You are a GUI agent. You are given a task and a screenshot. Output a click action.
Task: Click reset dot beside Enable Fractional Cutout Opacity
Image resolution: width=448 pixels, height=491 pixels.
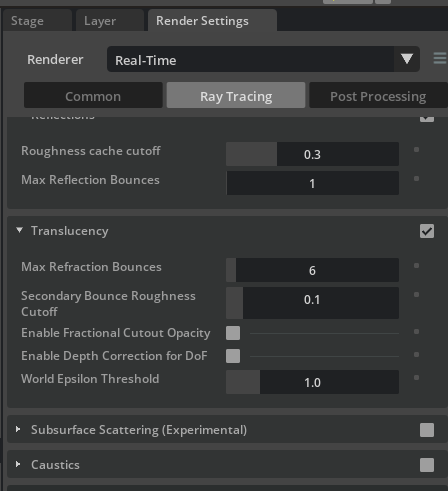[x=416, y=332]
